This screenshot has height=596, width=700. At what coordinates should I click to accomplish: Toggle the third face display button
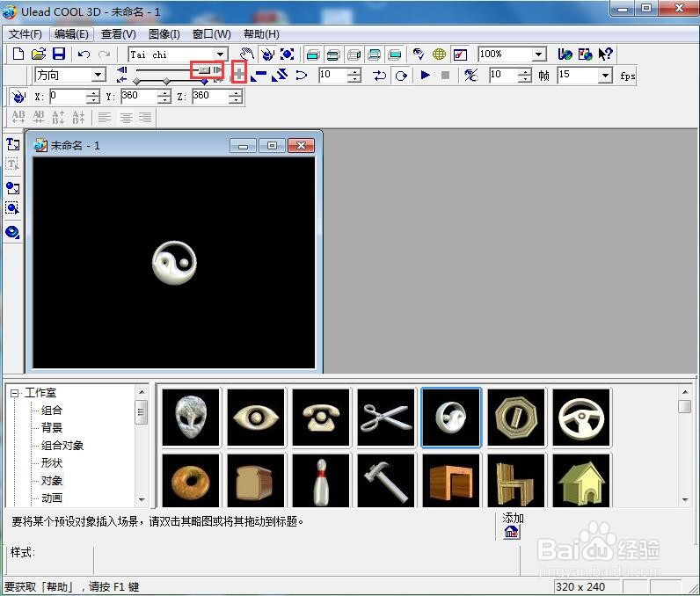pyautogui.click(x=354, y=55)
